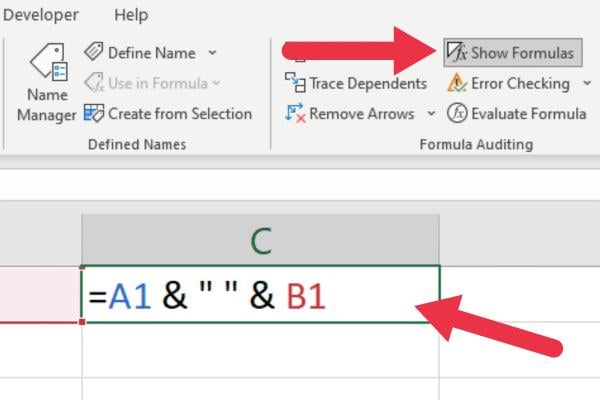The width and height of the screenshot is (600, 400).
Task: Select the column C header
Action: 260,241
